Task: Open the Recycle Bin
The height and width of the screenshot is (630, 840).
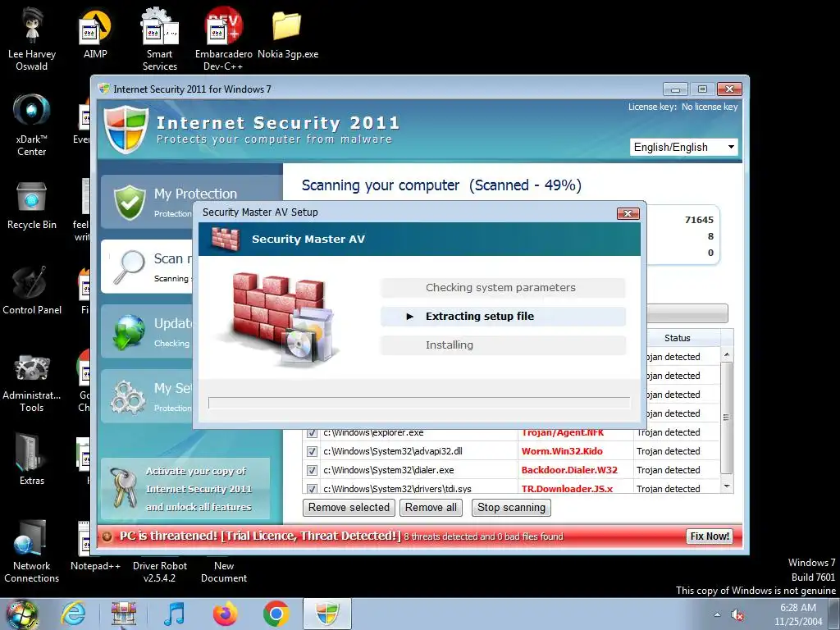Action: 32,205
